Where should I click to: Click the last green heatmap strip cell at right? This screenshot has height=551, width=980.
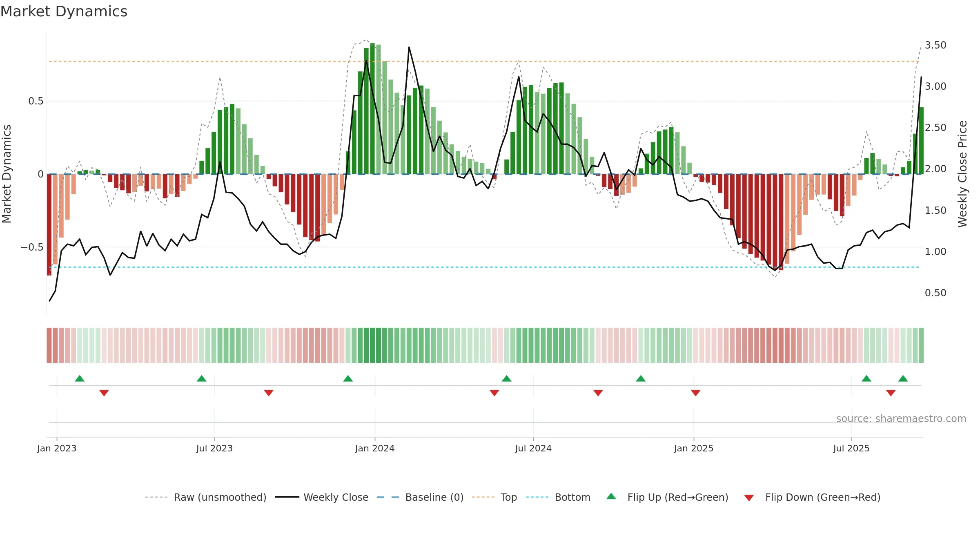[x=921, y=345]
